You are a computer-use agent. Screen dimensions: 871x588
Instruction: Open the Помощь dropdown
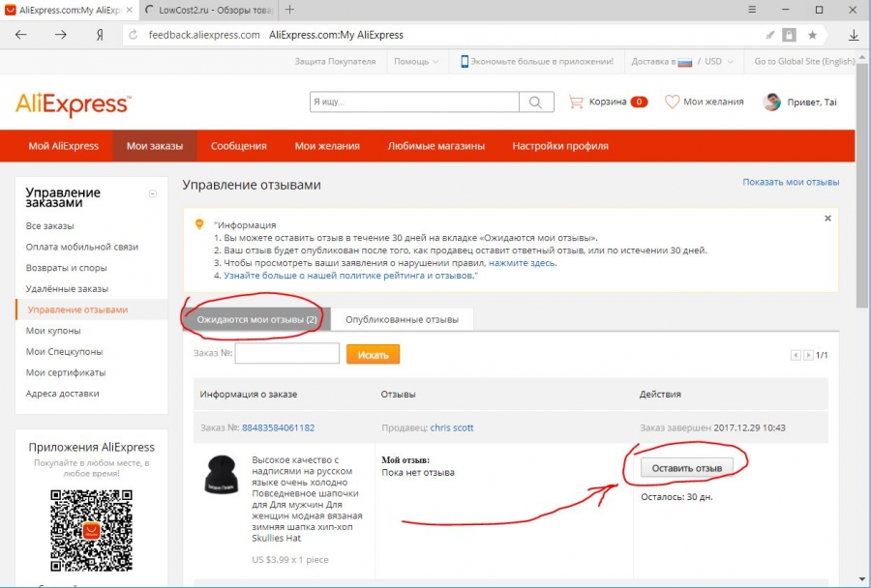[416, 61]
